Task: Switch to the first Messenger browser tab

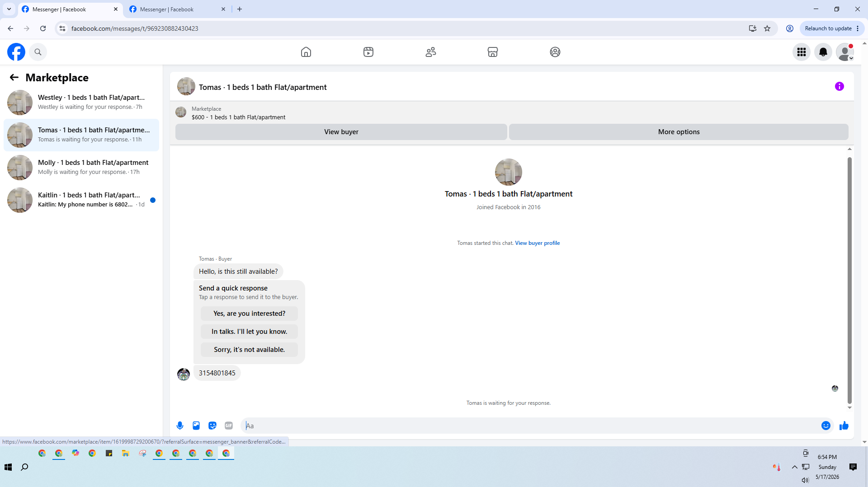Action: 70,9
